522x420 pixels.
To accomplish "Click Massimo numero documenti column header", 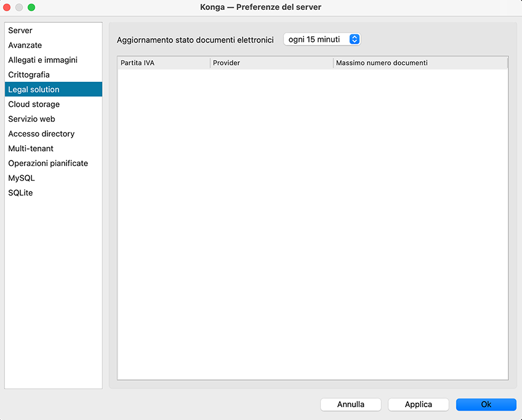I will pos(420,63).
